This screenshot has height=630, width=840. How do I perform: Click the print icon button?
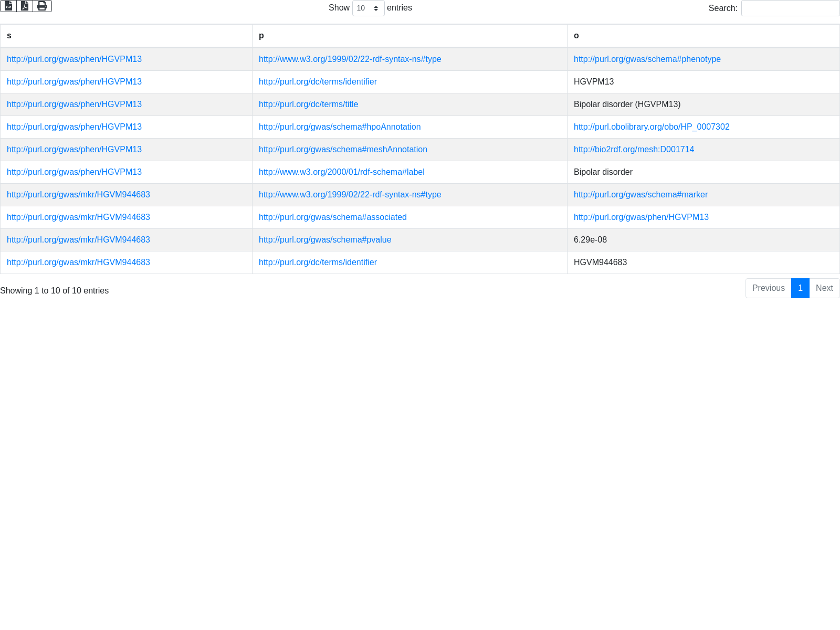[x=42, y=6]
